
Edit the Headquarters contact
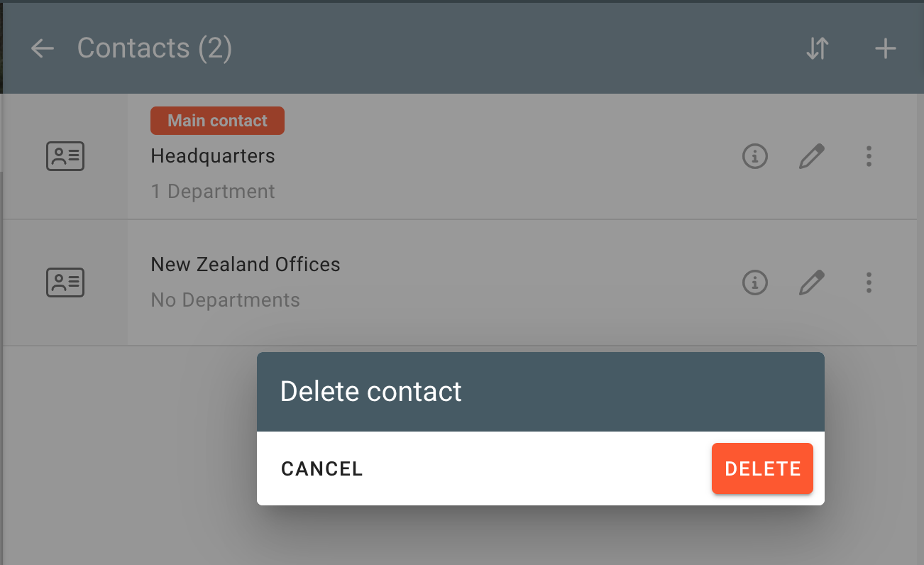pyautogui.click(x=812, y=156)
